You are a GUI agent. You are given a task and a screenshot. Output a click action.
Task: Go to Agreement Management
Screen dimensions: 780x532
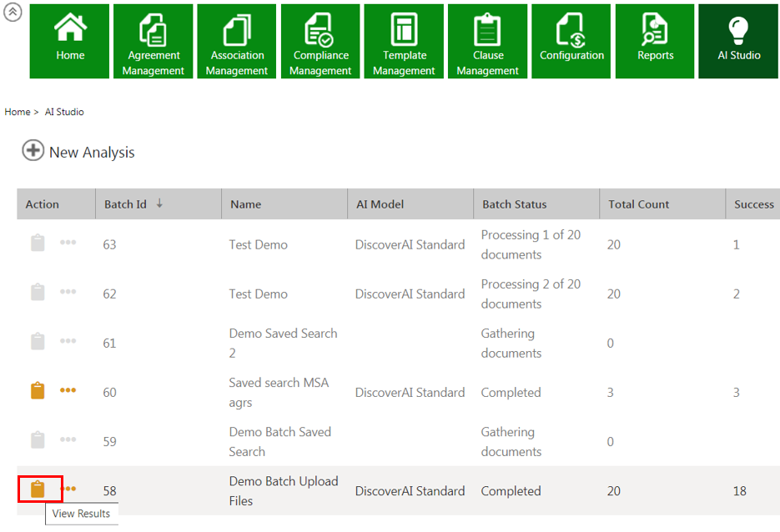[x=153, y=41]
